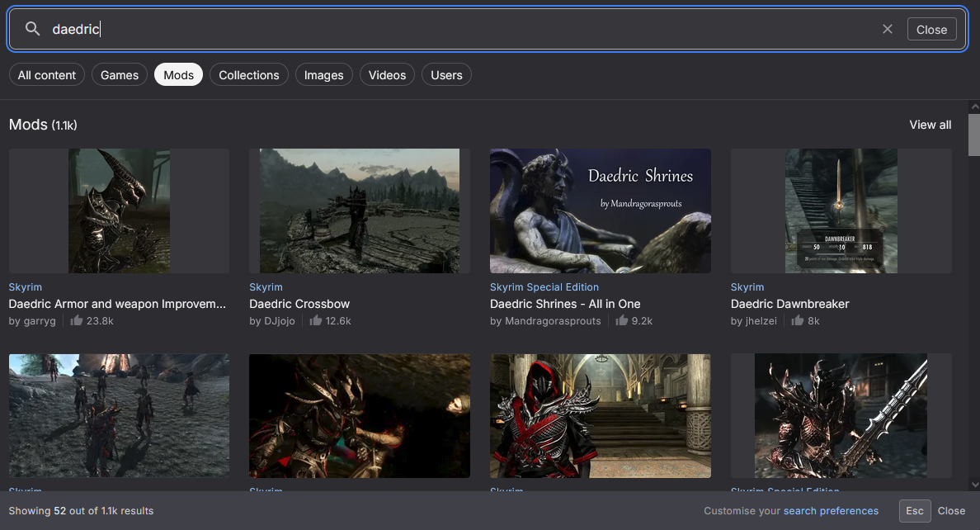Click the 9.2k endorsement count
This screenshot has height=530, width=980.
click(x=642, y=321)
